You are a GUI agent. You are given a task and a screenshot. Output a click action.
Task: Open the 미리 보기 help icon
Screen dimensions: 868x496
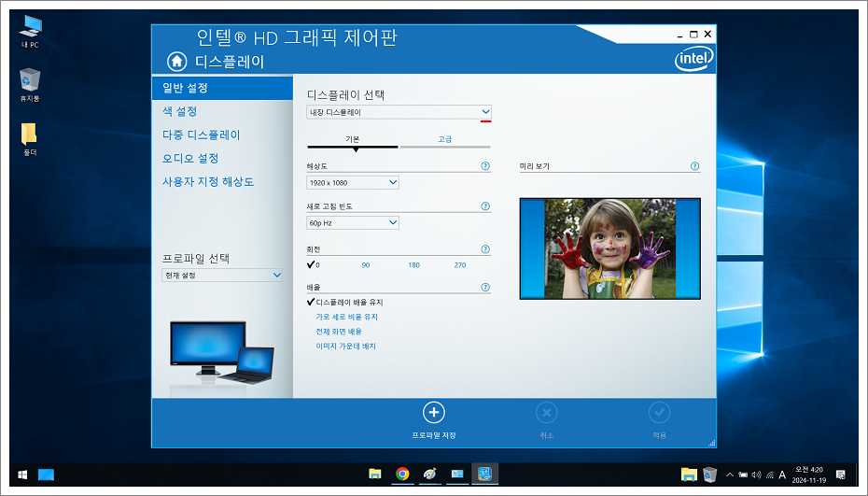[x=694, y=165]
